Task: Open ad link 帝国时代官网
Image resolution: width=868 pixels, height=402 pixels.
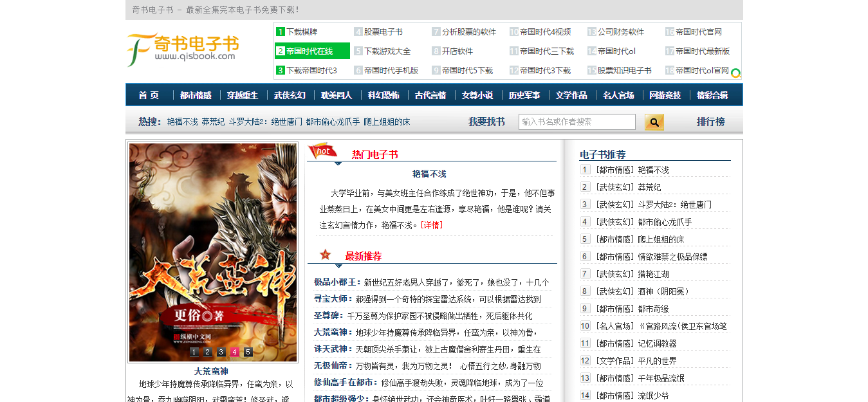Action: (699, 32)
